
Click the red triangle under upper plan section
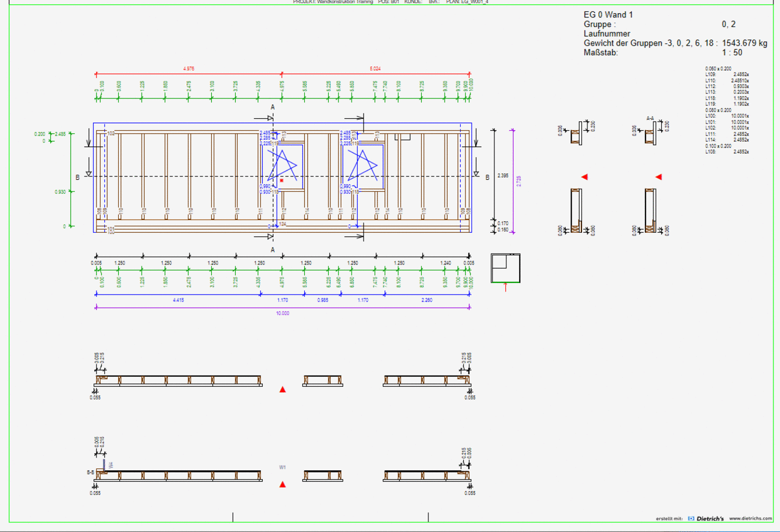283,389
